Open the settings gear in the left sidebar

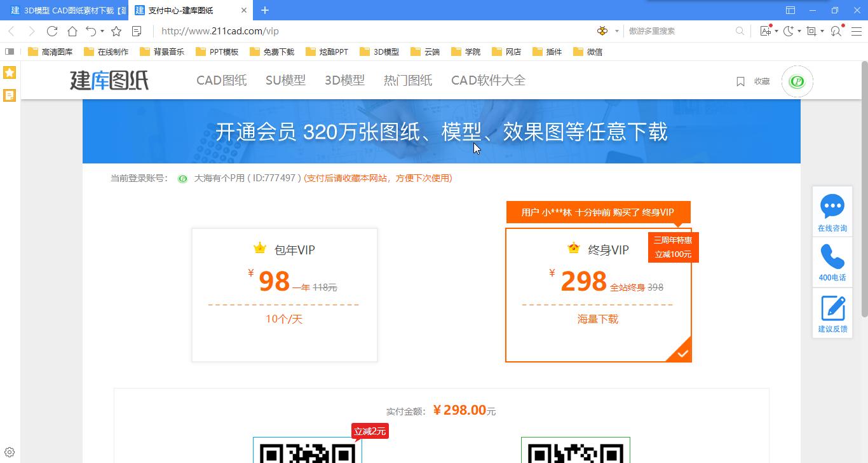tap(10, 453)
